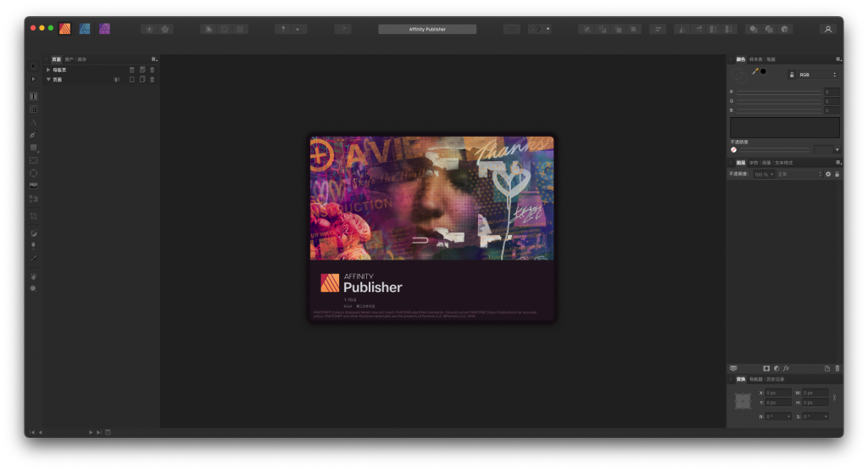Switch to the Publisher persona icon
This screenshot has width=868, height=470.
coord(64,29)
